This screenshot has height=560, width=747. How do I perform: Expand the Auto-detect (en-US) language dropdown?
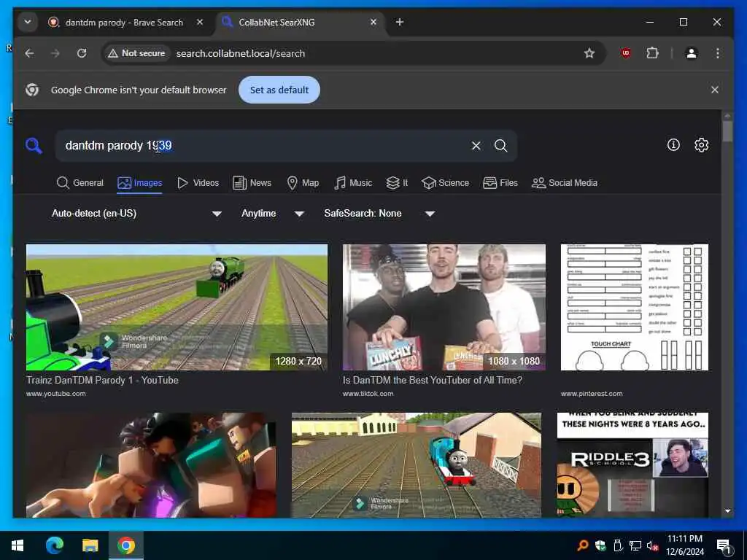(x=136, y=214)
